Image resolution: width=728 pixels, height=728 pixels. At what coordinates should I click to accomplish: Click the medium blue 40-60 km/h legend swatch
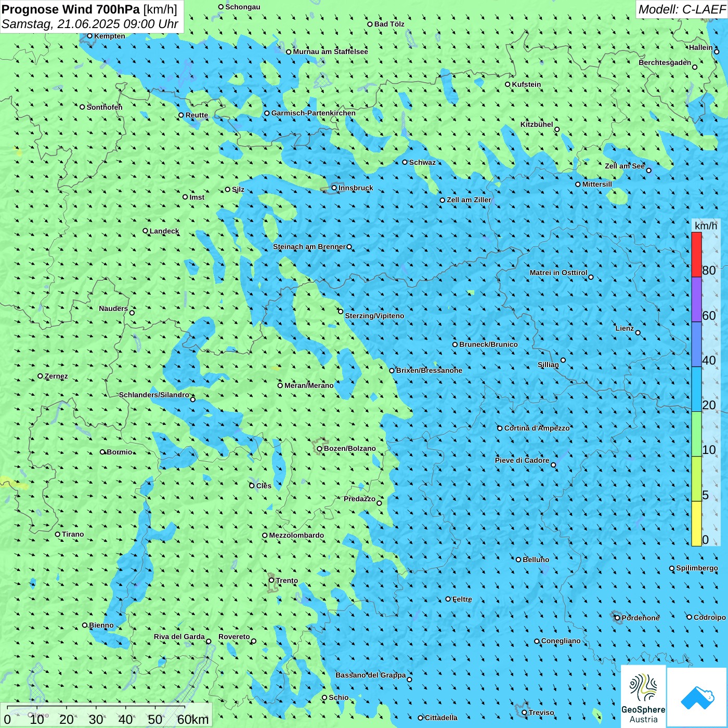click(696, 345)
